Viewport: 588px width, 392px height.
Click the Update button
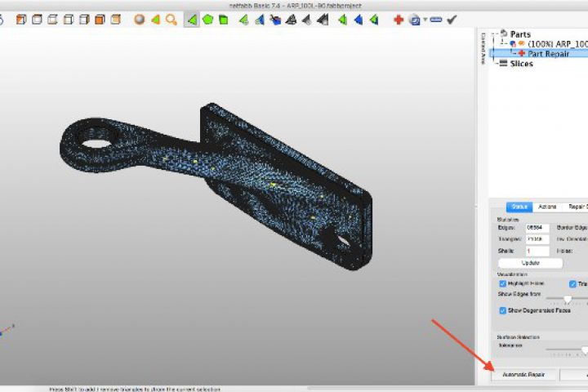click(x=530, y=263)
